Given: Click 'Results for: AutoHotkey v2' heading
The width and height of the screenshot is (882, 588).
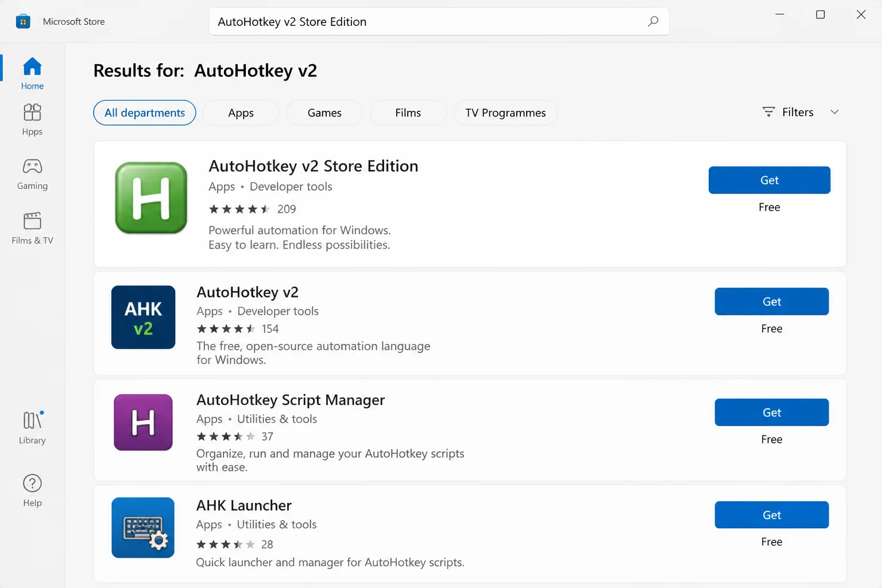Looking at the screenshot, I should (x=205, y=71).
